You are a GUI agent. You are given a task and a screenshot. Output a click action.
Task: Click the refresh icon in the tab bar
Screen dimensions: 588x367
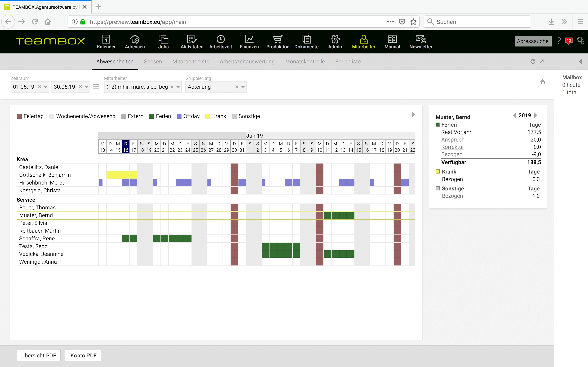533,61
